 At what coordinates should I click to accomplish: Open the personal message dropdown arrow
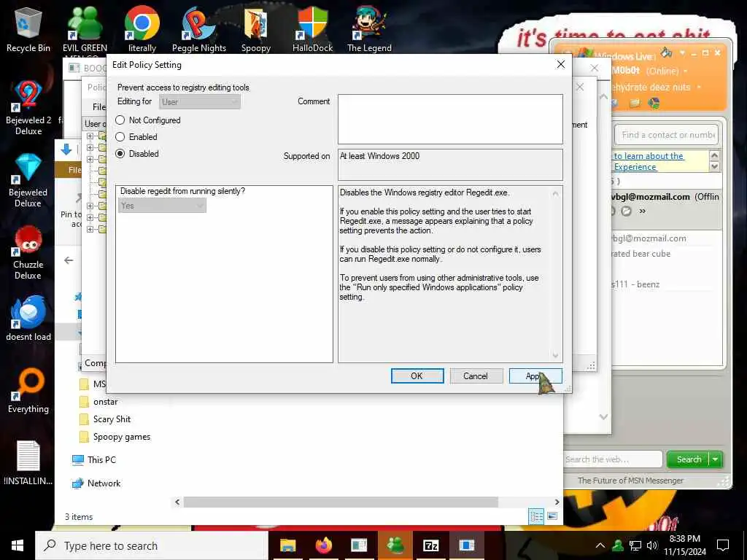tap(699, 87)
